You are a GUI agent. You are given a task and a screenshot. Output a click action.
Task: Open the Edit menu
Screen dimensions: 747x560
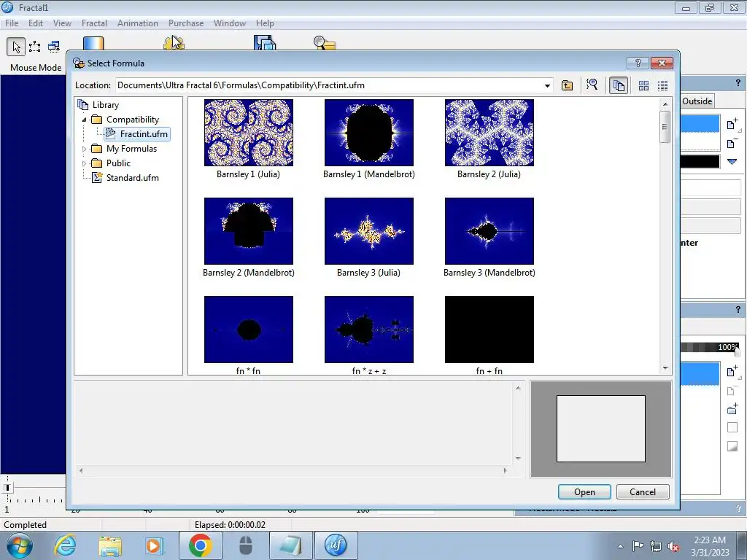pos(36,23)
